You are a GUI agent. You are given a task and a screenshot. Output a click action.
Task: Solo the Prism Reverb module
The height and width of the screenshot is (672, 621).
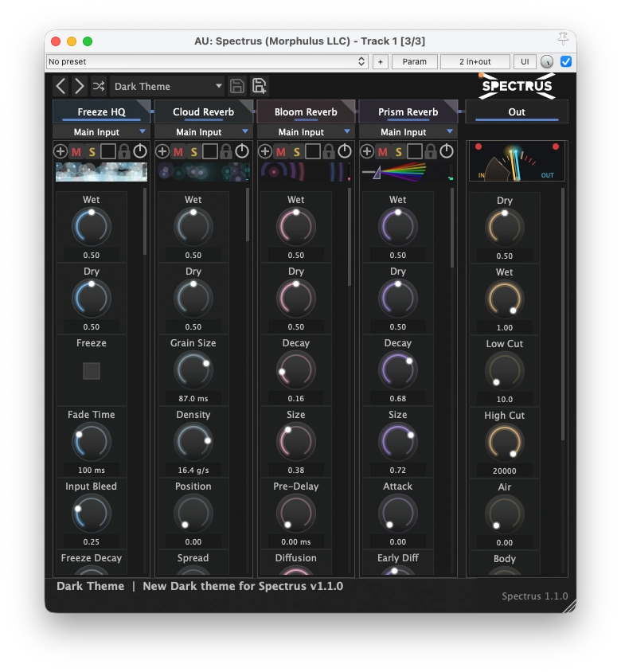(x=398, y=152)
